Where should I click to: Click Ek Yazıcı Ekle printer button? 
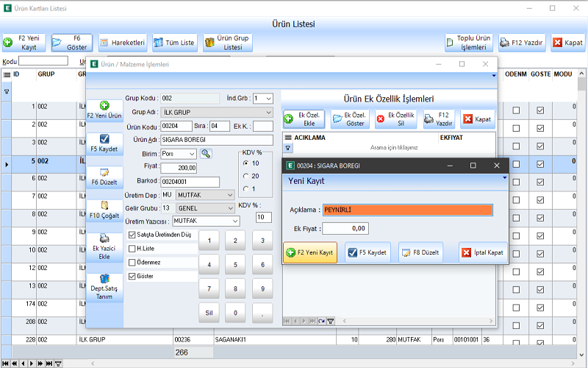[104, 248]
